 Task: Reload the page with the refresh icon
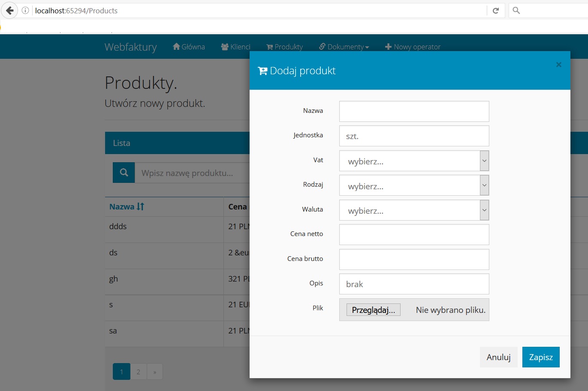click(496, 10)
